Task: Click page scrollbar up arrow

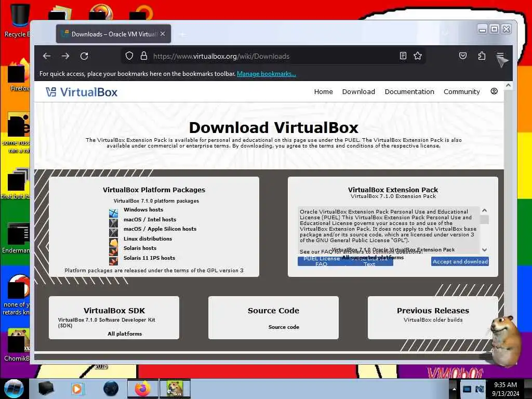Action: (508, 86)
